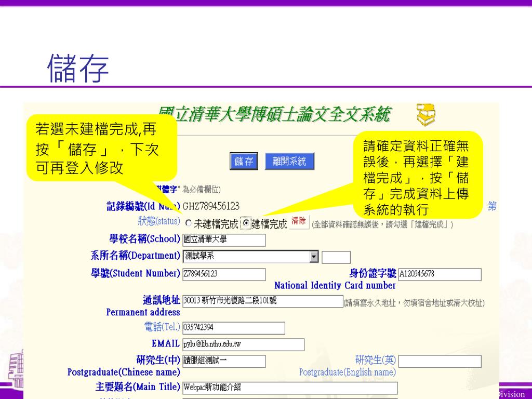
Task: Select the 未建檔完成 radio button
Action: 189,223
